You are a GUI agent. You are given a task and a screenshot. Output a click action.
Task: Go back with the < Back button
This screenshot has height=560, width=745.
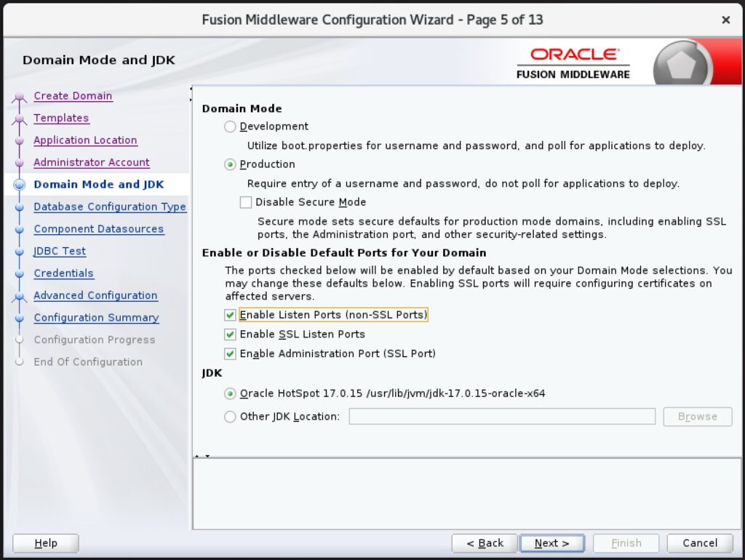point(484,543)
